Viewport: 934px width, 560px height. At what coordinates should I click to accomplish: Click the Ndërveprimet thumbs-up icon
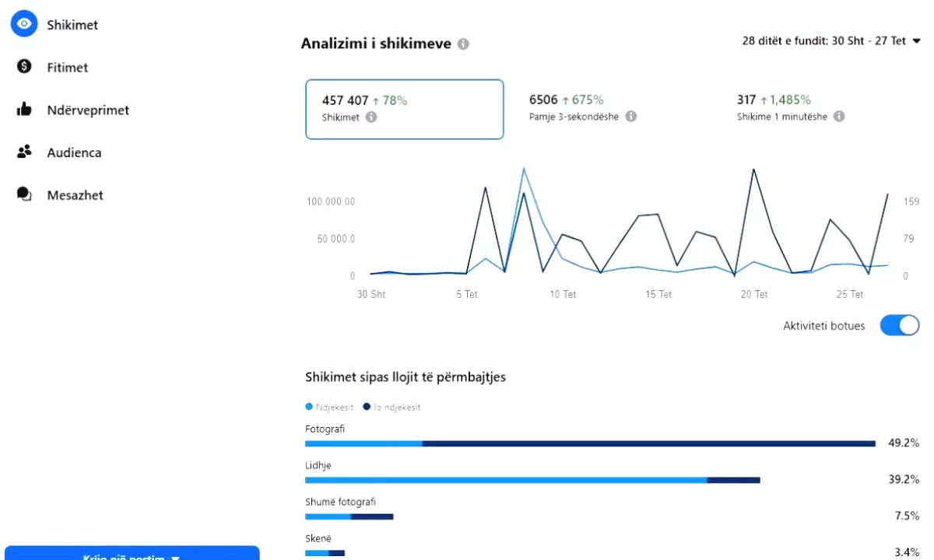coord(24,110)
